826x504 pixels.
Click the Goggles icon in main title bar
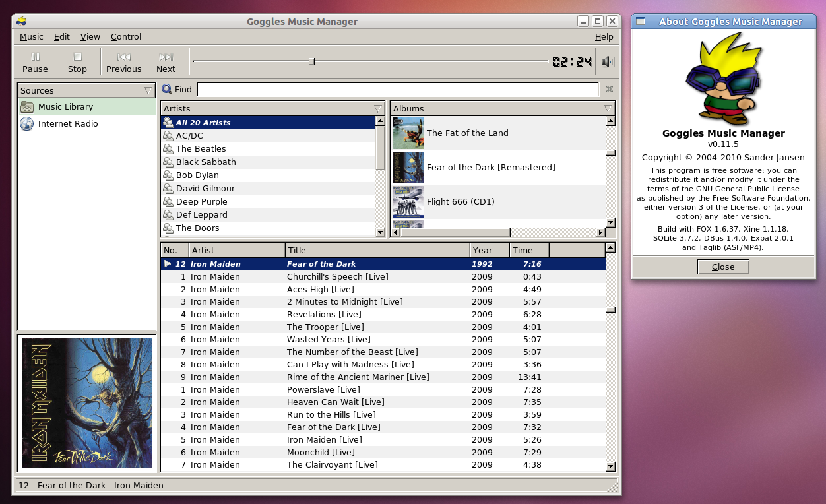point(21,21)
